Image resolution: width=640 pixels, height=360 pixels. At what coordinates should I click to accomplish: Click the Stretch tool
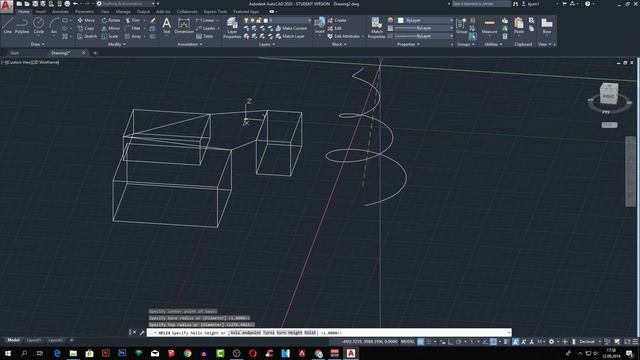87,36
